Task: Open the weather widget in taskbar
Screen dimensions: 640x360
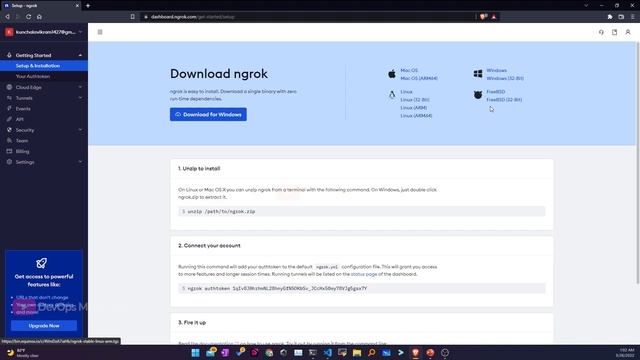Action: [x=22, y=353]
